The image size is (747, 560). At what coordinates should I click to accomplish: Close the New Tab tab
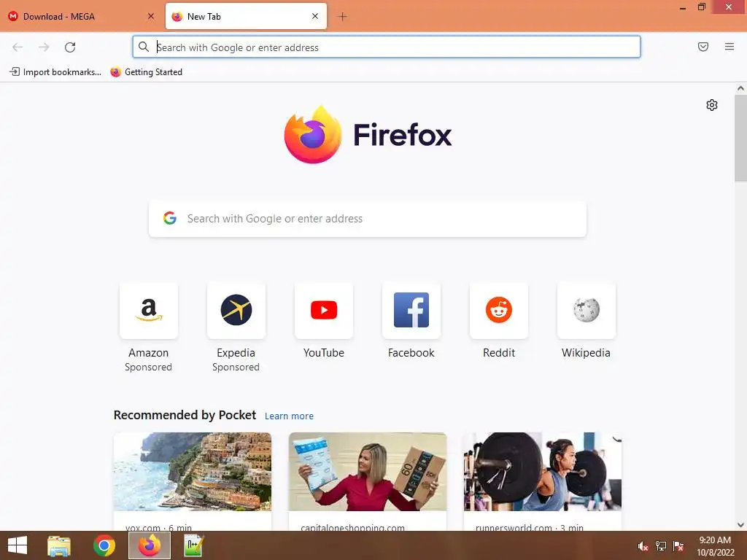pyautogui.click(x=315, y=16)
